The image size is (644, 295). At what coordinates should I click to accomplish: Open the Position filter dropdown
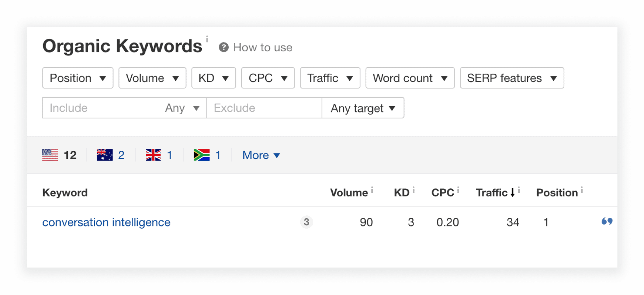78,78
